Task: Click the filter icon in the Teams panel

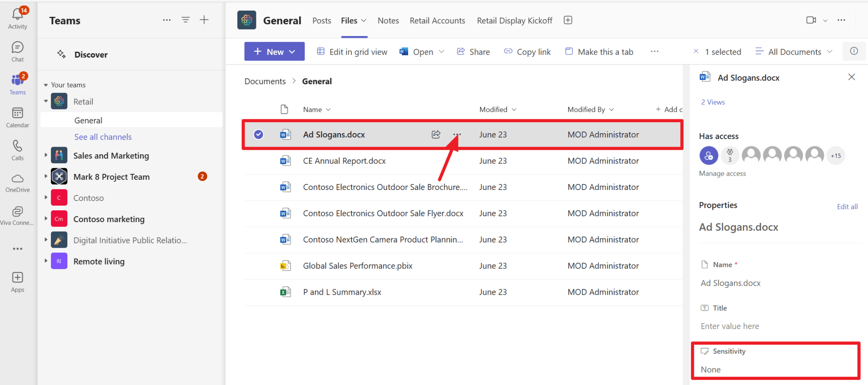Action: click(x=185, y=20)
